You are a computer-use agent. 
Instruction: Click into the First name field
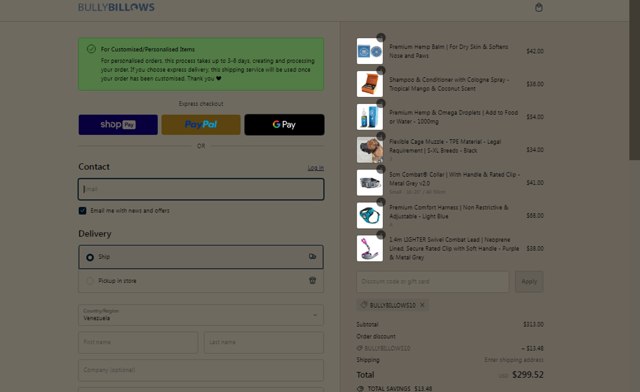[138, 342]
